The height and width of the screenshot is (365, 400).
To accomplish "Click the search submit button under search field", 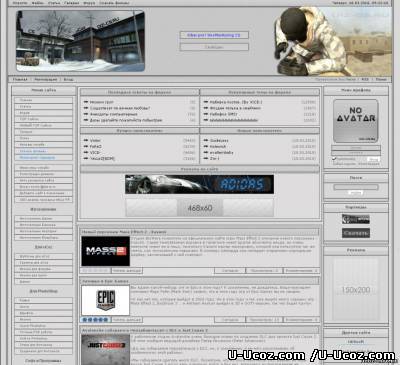I will (356, 193).
